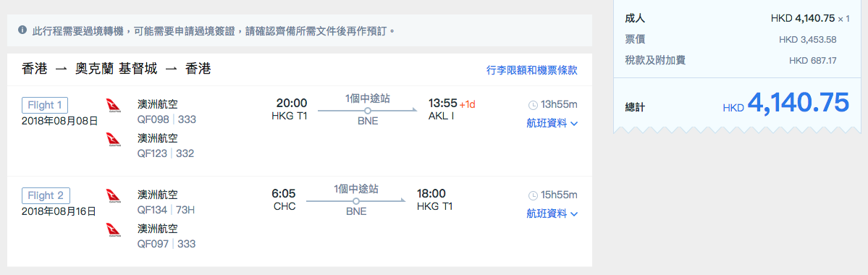Click the Qantas logo beside QF098

click(x=112, y=105)
